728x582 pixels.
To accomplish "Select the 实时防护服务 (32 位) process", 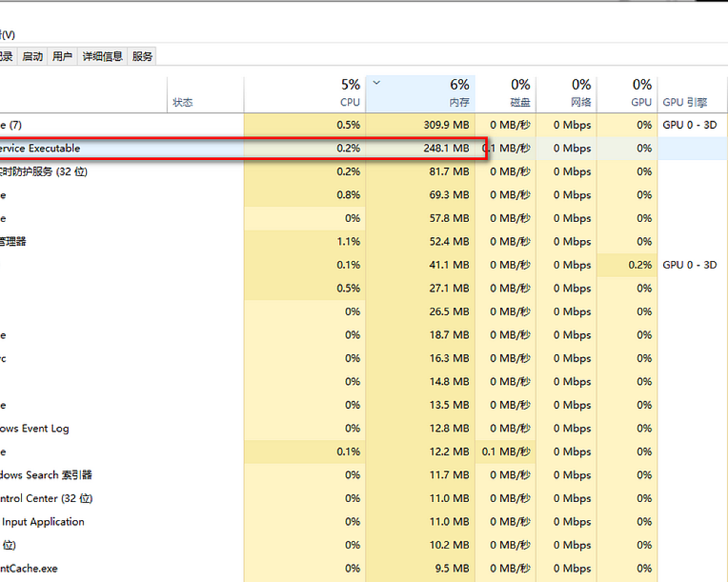I will 46,172.
